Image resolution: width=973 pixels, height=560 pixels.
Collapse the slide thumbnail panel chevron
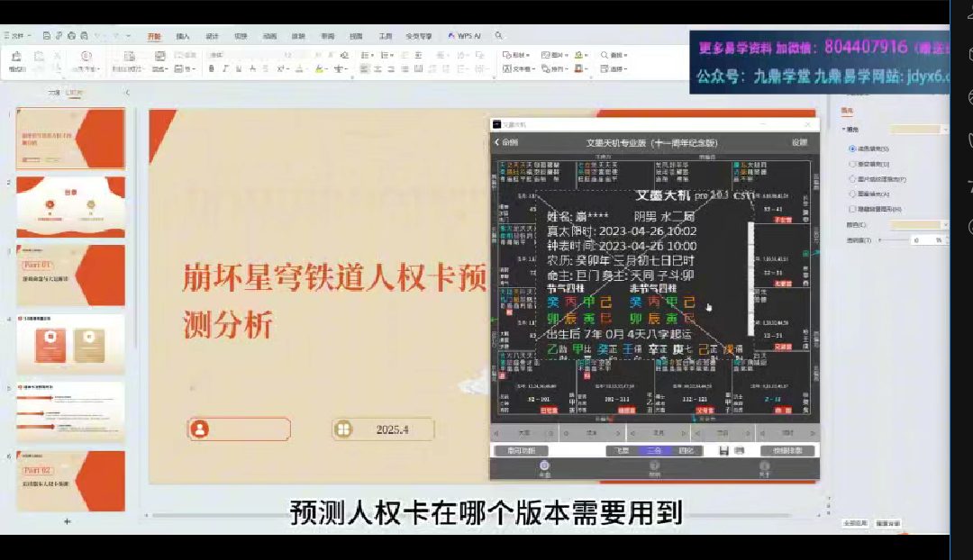click(x=127, y=93)
